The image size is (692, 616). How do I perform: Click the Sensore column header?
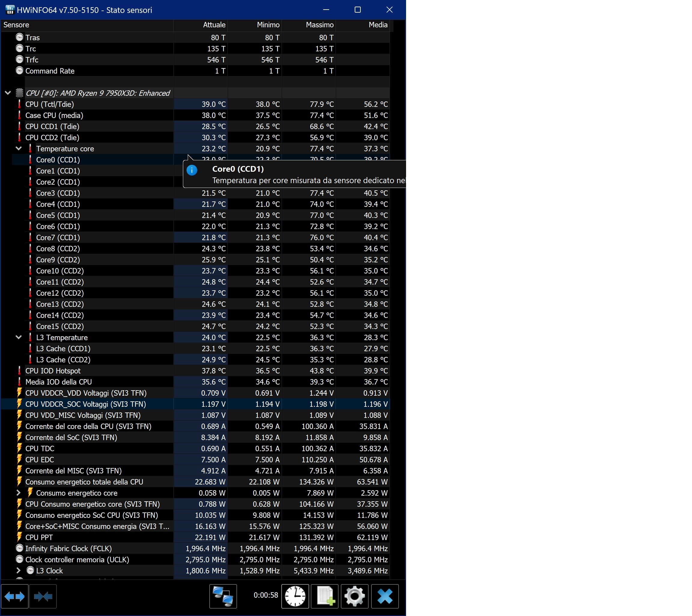tap(16, 25)
